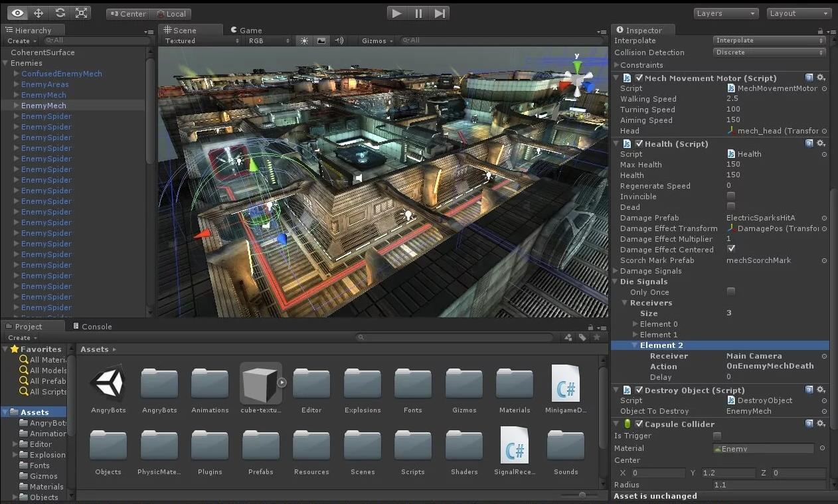The image size is (838, 504).
Task: Toggle Is Trigger checkbox
Action: point(717,436)
